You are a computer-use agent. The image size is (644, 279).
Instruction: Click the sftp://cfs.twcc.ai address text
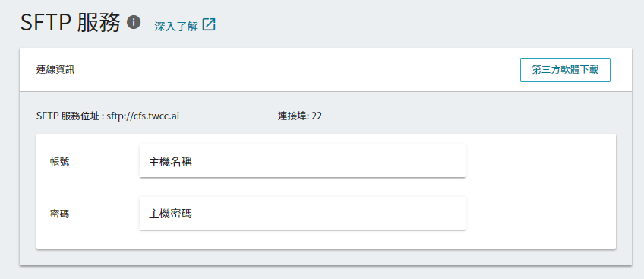pos(143,116)
